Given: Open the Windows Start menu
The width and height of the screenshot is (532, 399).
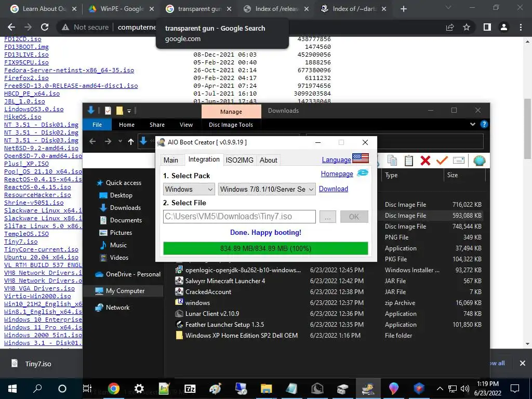Looking at the screenshot, I should pyautogui.click(x=12, y=389).
